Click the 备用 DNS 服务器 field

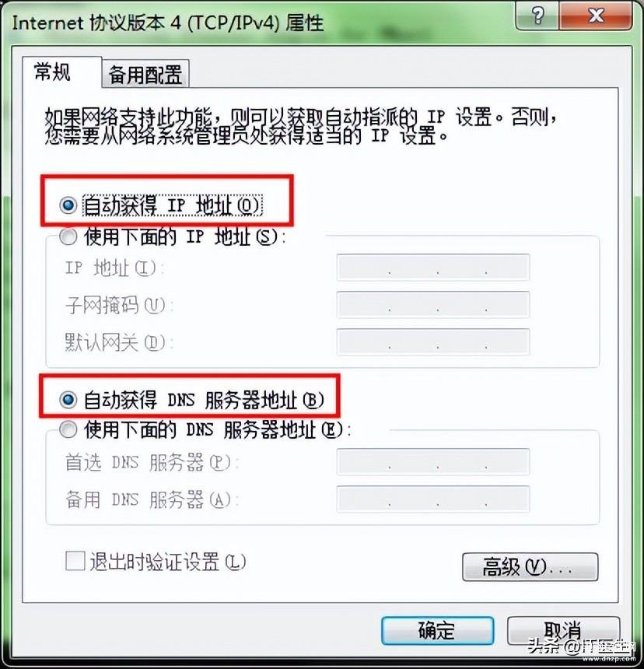[x=433, y=499]
